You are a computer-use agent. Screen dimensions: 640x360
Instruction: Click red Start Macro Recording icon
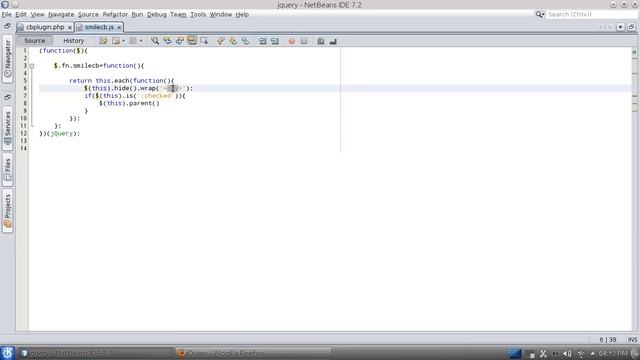(x=291, y=41)
